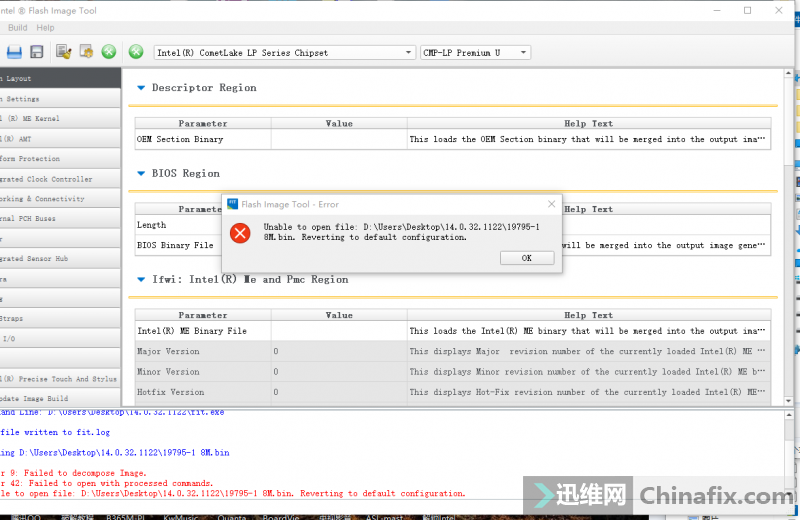
Task: Select the ME Kernel sidebar tab
Action: tap(60, 118)
